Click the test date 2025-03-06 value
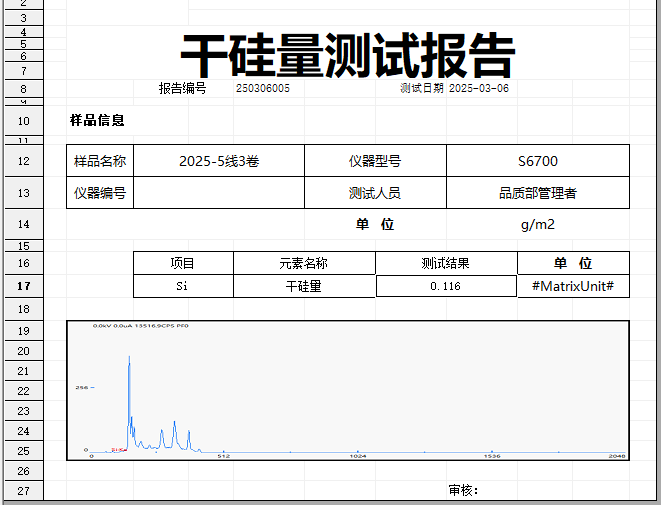 tap(479, 88)
